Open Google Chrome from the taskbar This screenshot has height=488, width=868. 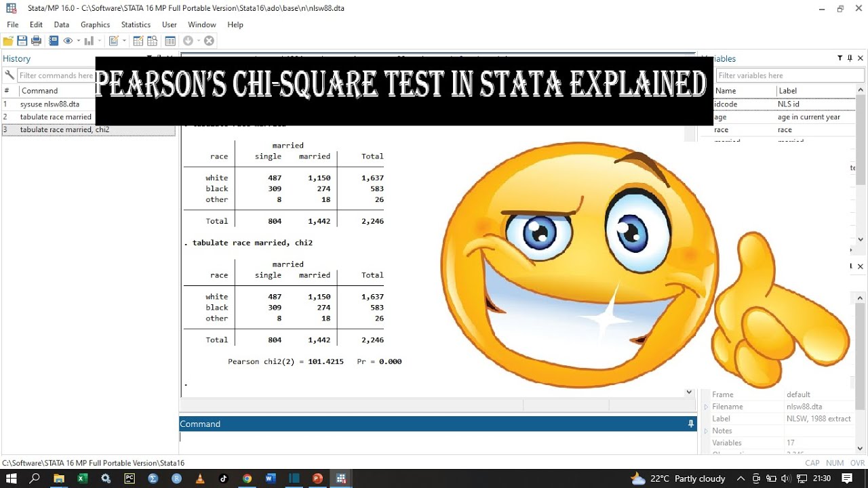(247, 478)
